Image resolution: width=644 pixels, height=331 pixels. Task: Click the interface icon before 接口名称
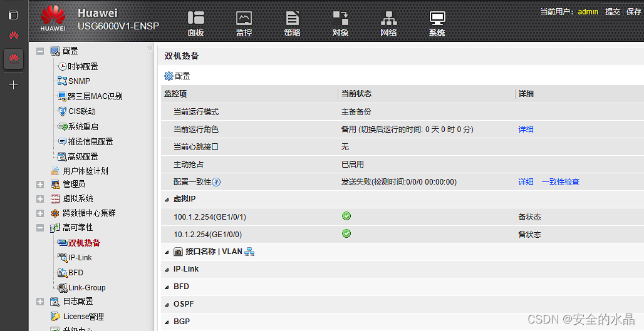pyautogui.click(x=178, y=252)
